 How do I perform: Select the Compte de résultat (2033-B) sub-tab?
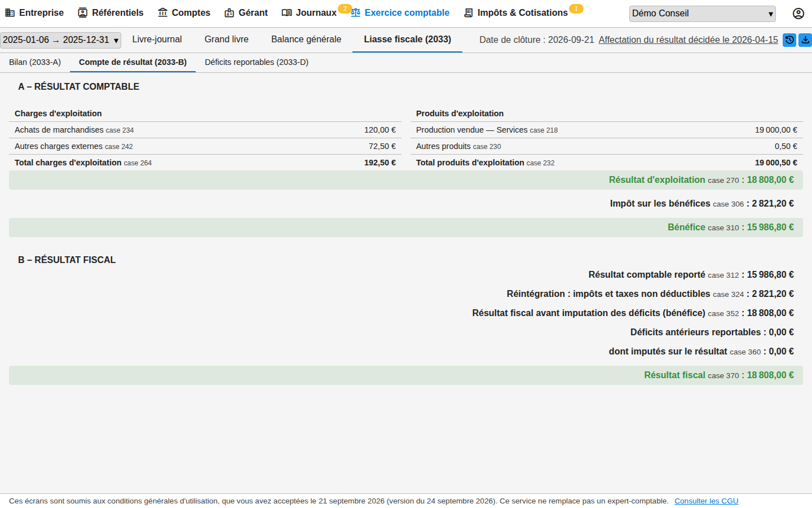pos(133,62)
